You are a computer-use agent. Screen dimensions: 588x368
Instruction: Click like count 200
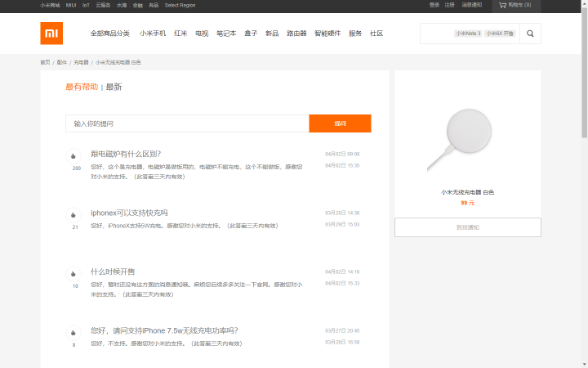click(77, 168)
